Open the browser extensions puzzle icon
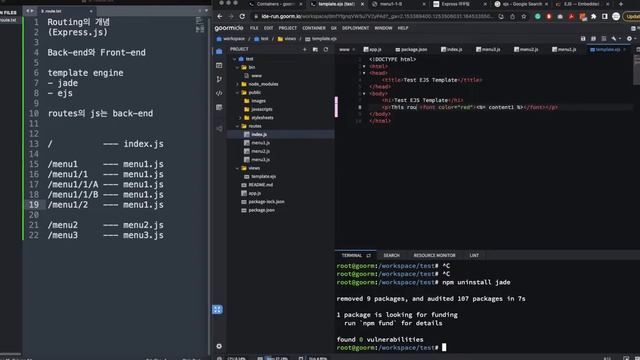This screenshot has height=360, width=640. [593, 16]
